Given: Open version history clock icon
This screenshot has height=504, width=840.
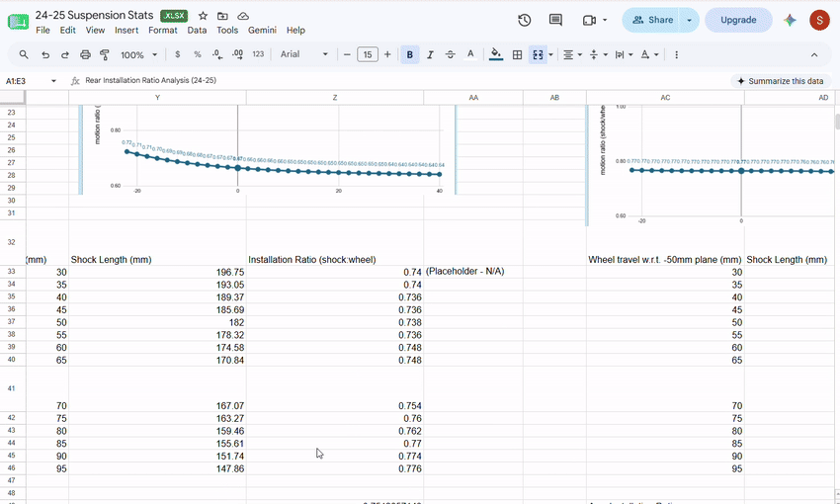Looking at the screenshot, I should (525, 21).
